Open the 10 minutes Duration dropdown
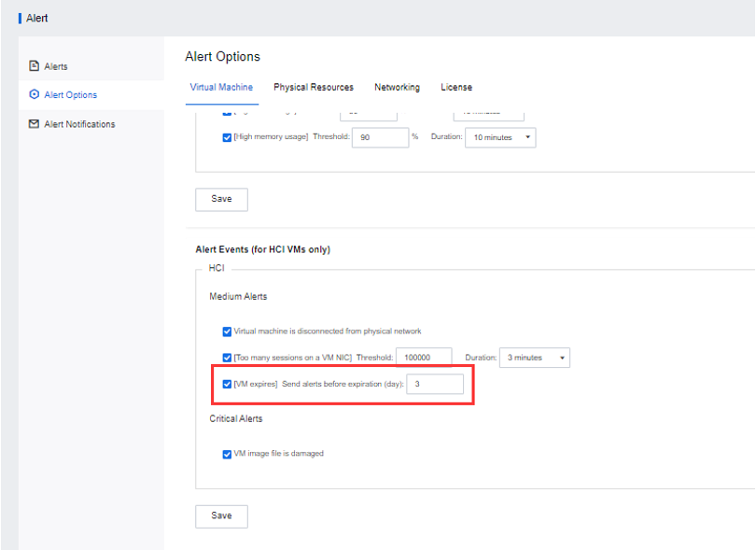This screenshot has width=756, height=550. (x=500, y=137)
